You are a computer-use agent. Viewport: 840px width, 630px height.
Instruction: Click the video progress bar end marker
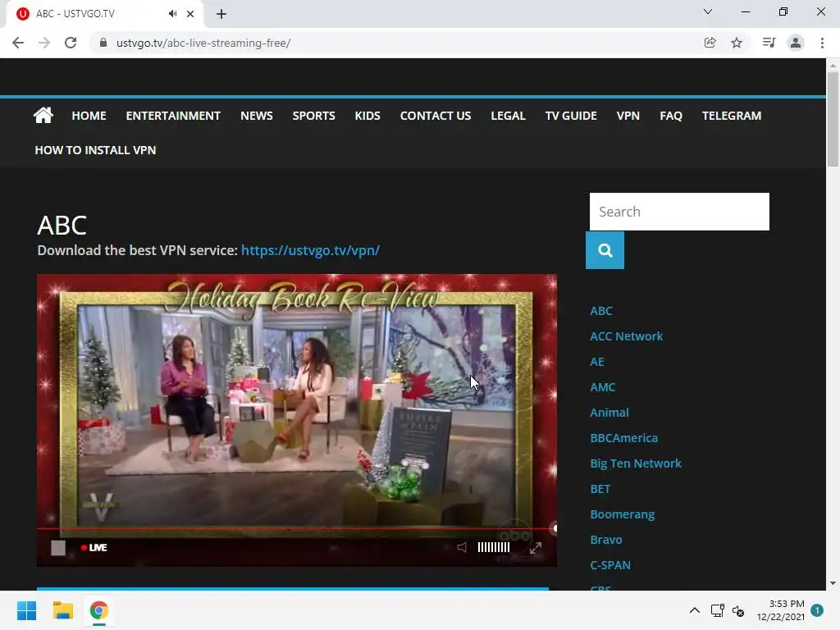555,528
